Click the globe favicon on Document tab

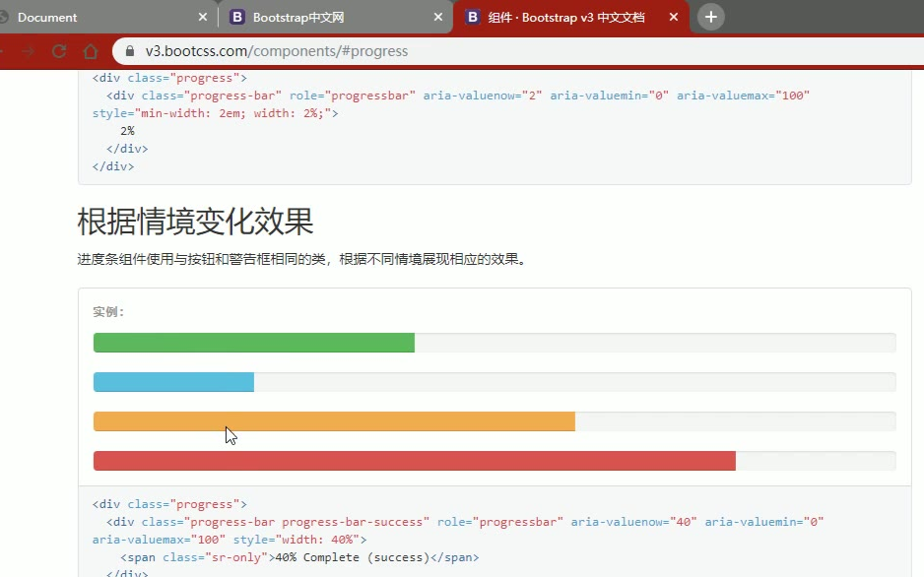pos(5,17)
